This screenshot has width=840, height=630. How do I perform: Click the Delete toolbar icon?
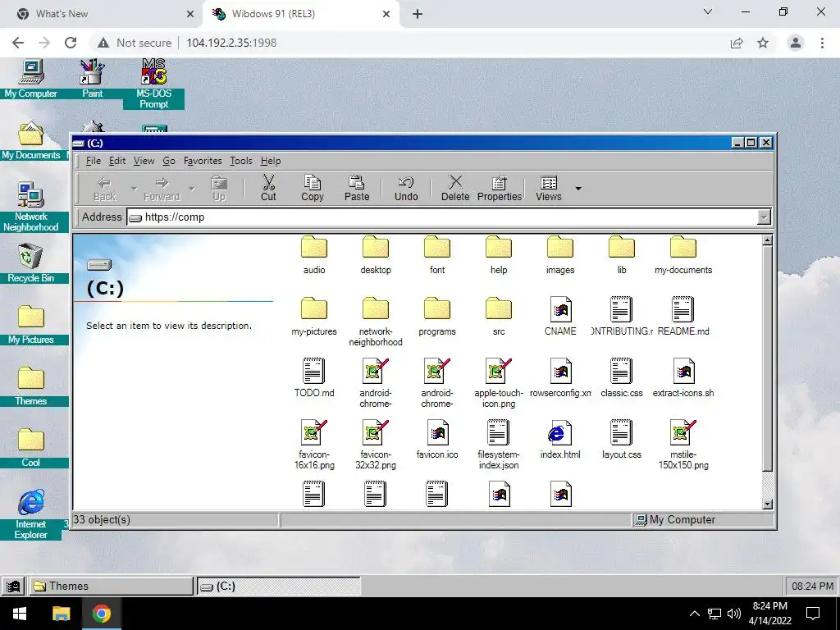[455, 188]
